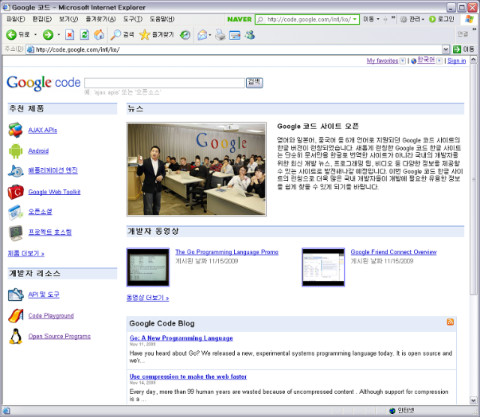Click the green Go arrow beside address bar
Image resolution: width=480 pixels, height=417 pixels.
(x=457, y=49)
